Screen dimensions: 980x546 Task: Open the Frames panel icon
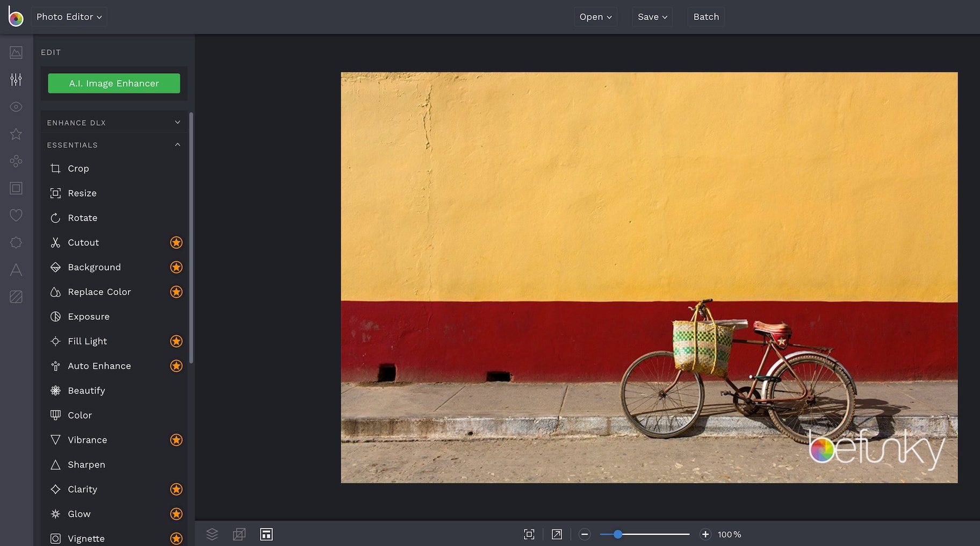(x=16, y=188)
